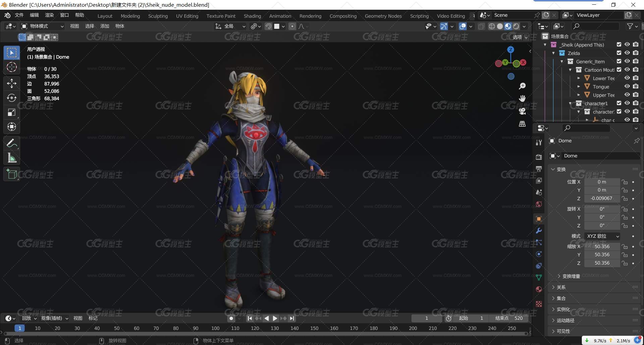Open the Output properties tab
Image resolution: width=644 pixels, height=345 pixels.
coord(539,169)
